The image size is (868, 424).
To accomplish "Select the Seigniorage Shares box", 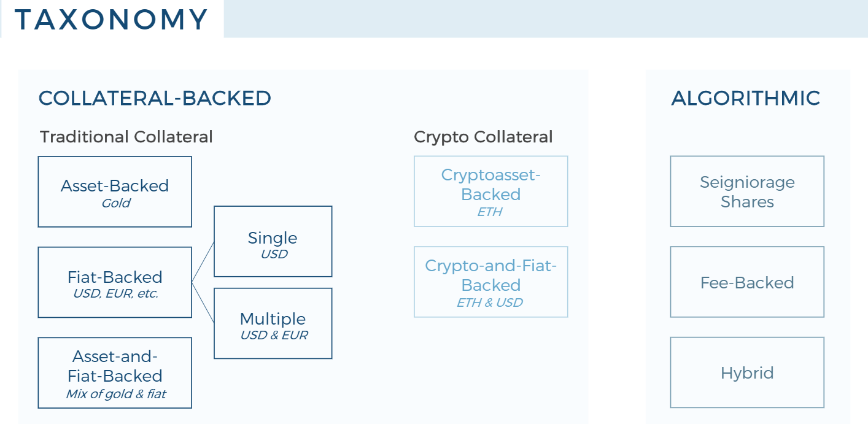I will [746, 191].
